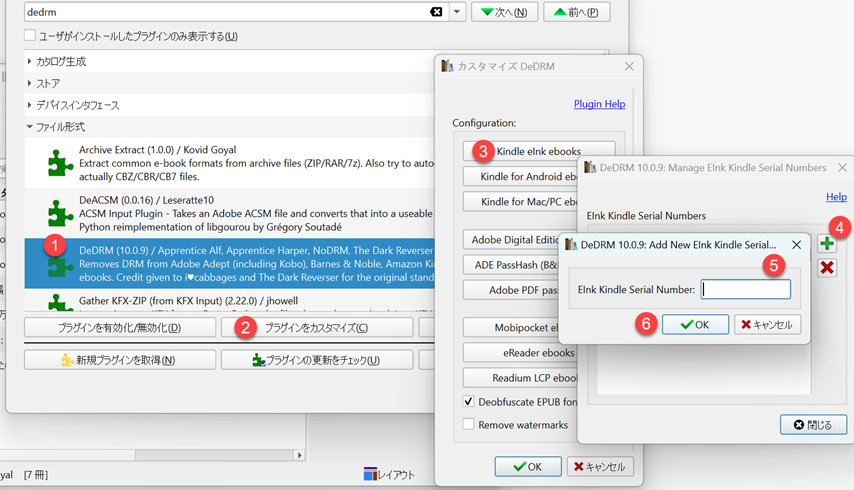Viewport: 854px width, 490px height.
Task: Close the カスタマイズ DeDRM dialog window
Action: point(629,66)
